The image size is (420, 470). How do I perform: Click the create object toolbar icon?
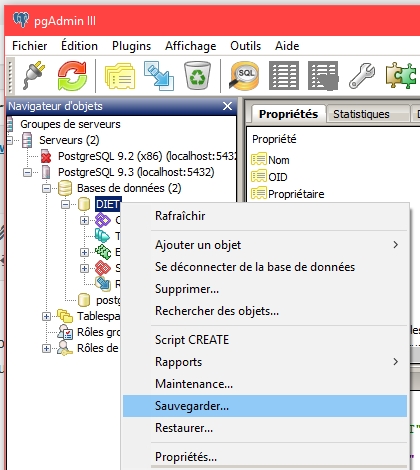coord(159,76)
